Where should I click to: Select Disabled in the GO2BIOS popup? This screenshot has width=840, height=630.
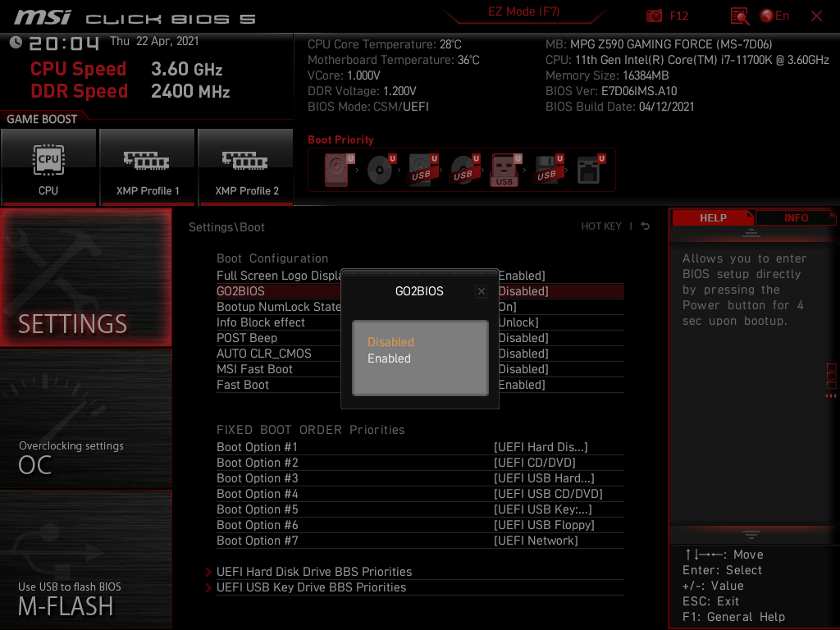pos(390,342)
